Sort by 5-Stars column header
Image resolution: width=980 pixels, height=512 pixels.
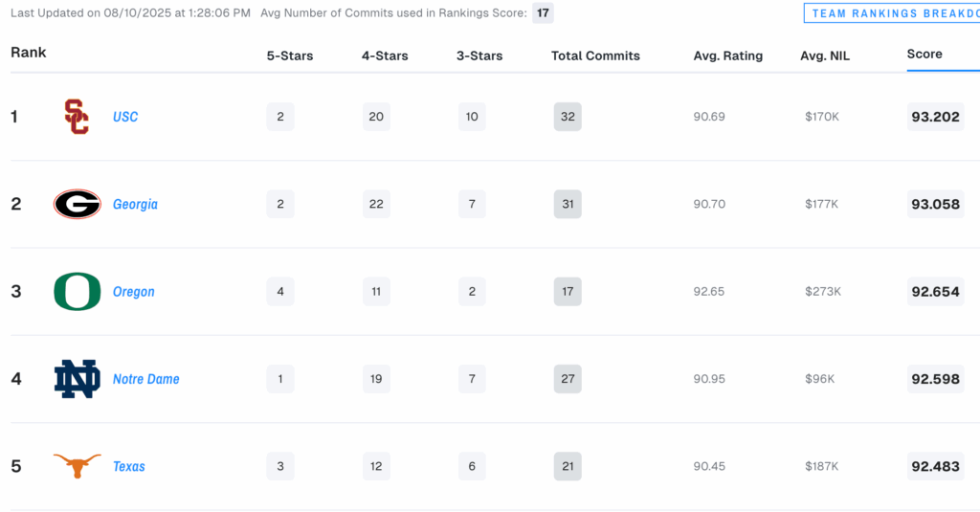point(290,56)
